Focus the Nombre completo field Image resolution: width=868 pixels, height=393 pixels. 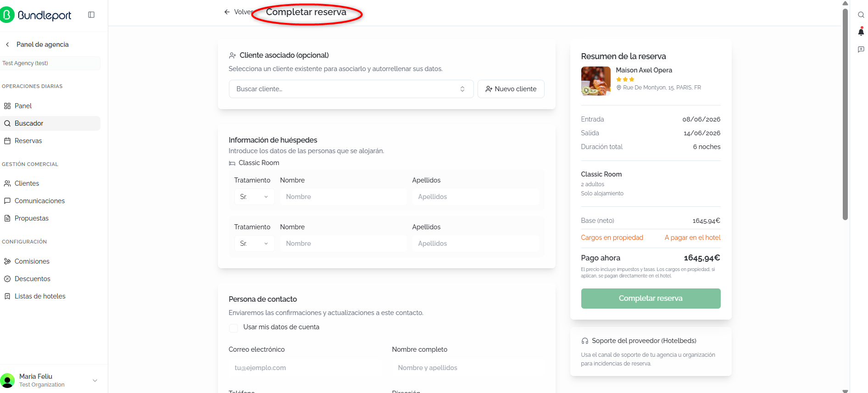tap(468, 368)
